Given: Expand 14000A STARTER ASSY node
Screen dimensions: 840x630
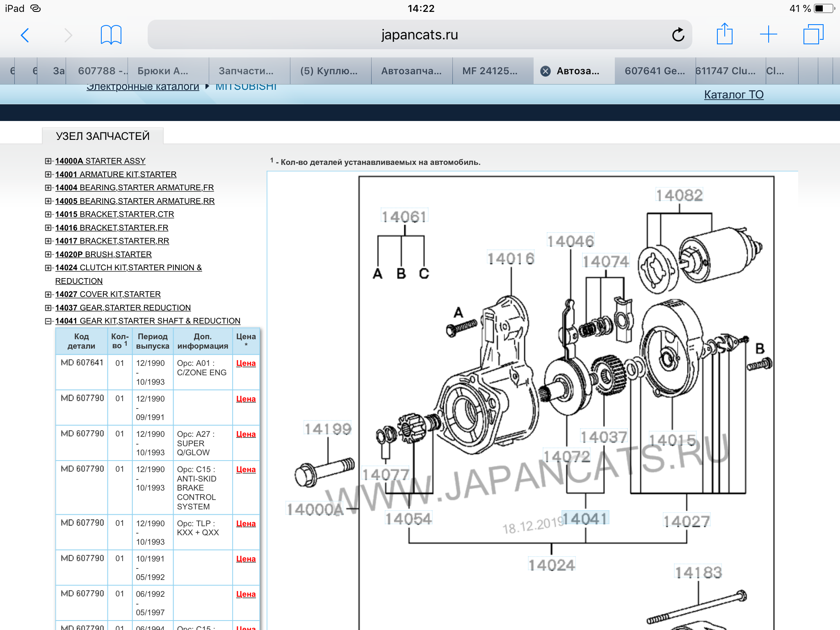Looking at the screenshot, I should (x=48, y=161).
